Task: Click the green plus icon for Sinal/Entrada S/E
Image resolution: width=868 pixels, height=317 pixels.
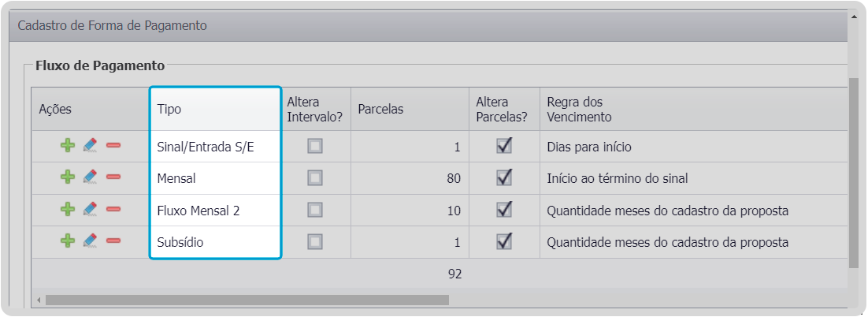Action: click(68, 146)
